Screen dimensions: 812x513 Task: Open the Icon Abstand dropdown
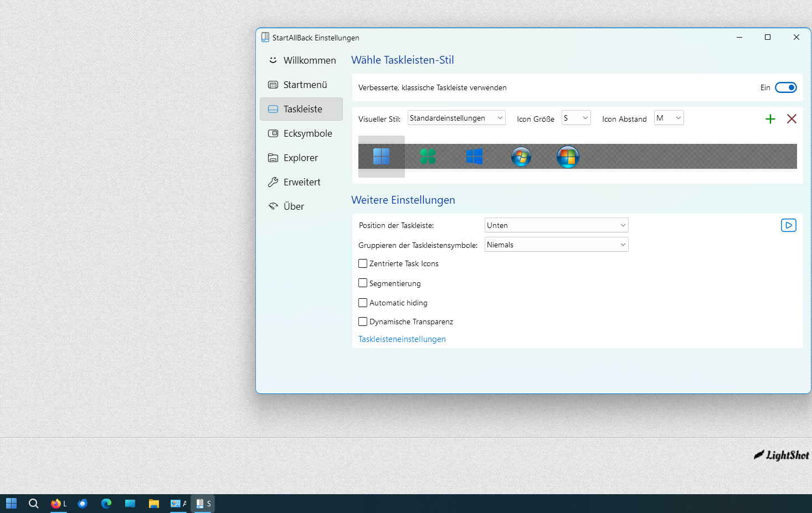pos(669,118)
